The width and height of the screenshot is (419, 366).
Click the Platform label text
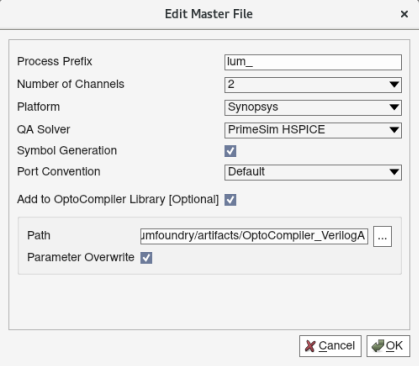pyautogui.click(x=38, y=107)
